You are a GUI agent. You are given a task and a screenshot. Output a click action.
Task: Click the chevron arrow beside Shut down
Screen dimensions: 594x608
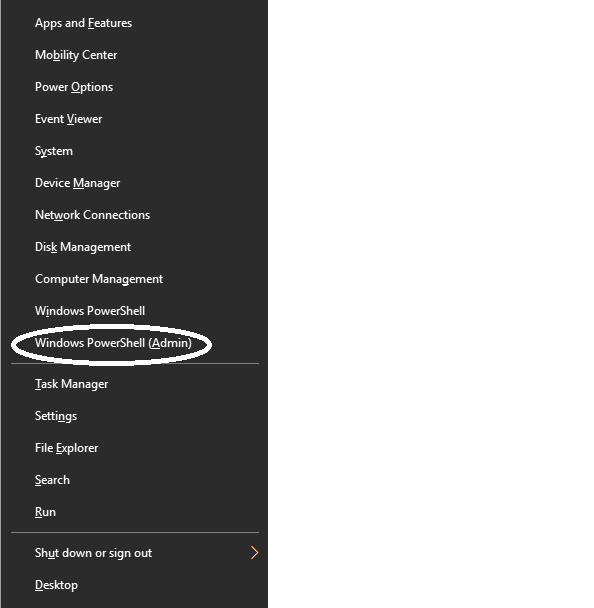tap(254, 553)
